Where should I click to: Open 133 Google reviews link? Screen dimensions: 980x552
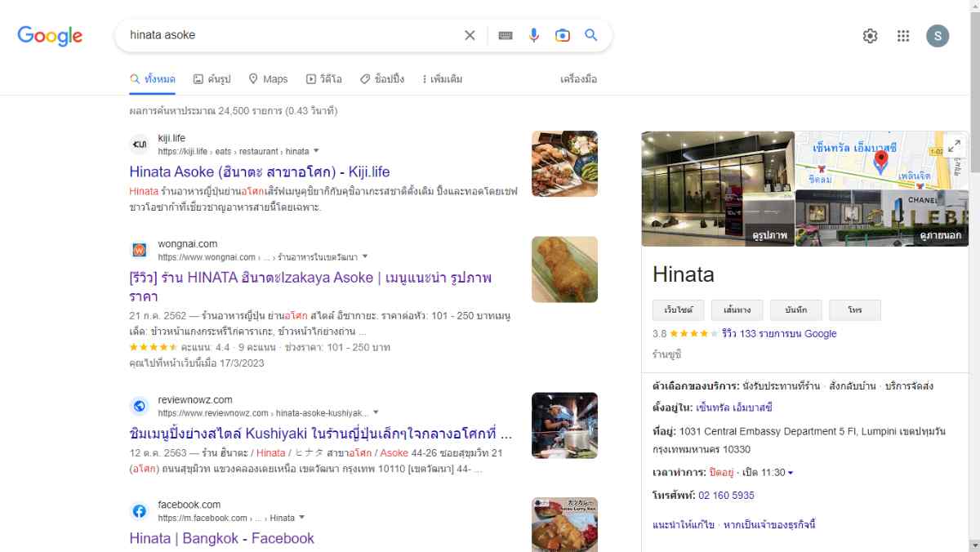coord(779,333)
